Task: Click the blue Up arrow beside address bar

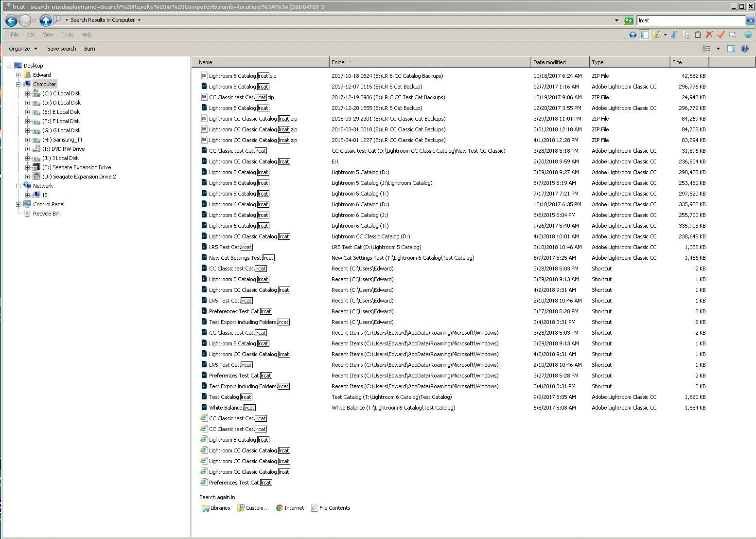Action: pyautogui.click(x=46, y=20)
